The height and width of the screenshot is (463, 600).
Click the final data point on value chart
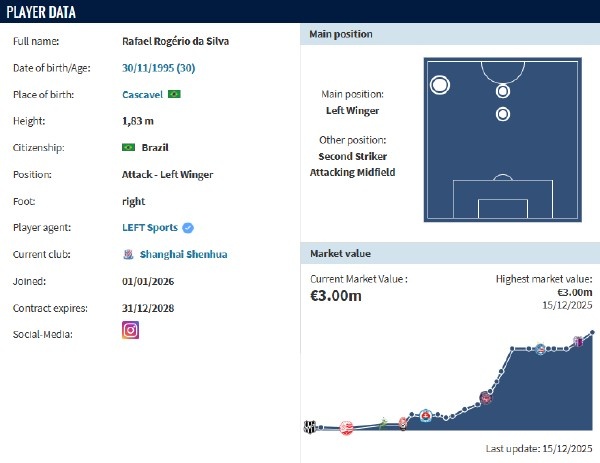(593, 332)
